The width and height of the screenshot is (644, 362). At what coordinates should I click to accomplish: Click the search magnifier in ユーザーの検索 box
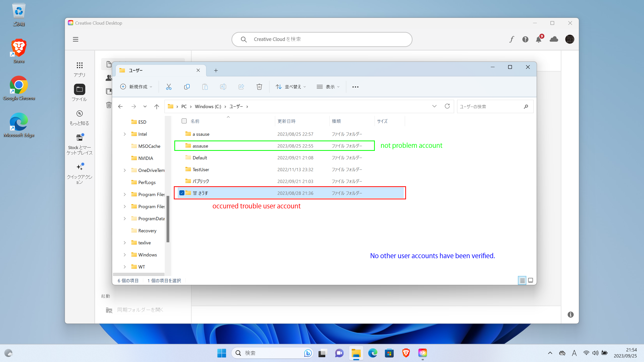[526, 107]
